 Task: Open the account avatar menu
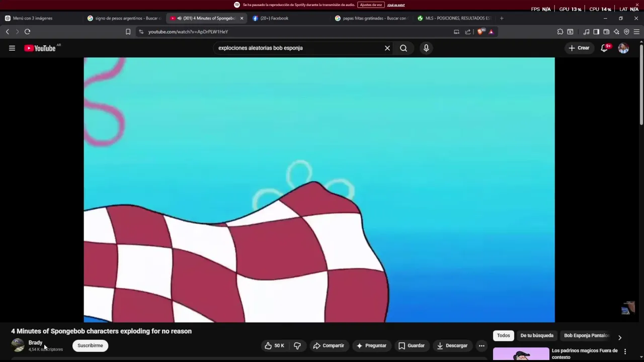pyautogui.click(x=623, y=48)
